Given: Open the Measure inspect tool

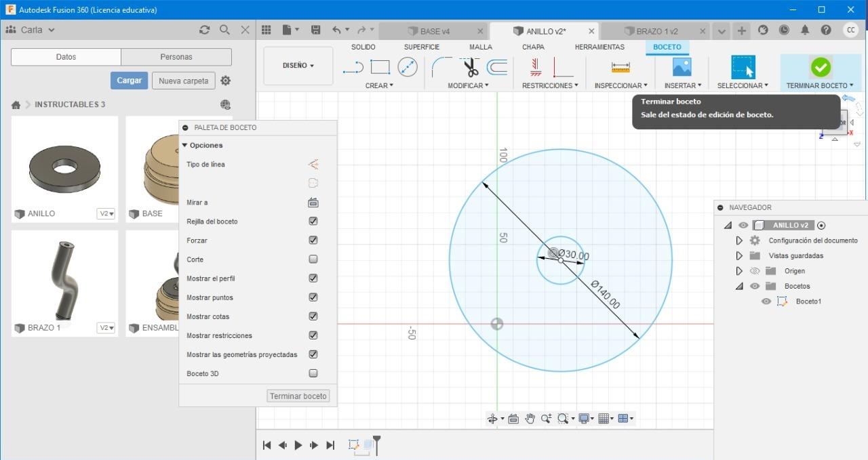Looking at the screenshot, I should [x=620, y=67].
